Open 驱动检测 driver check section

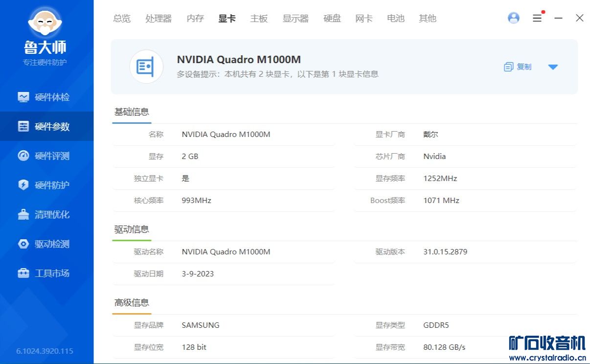46,244
